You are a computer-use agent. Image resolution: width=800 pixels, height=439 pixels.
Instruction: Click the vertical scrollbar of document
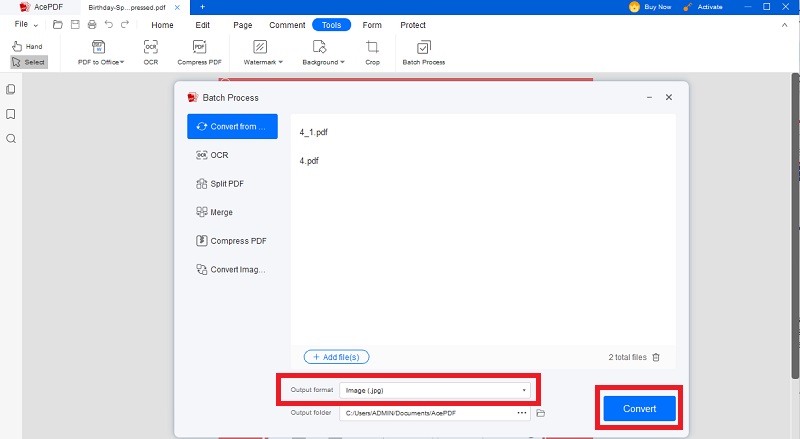point(795,226)
